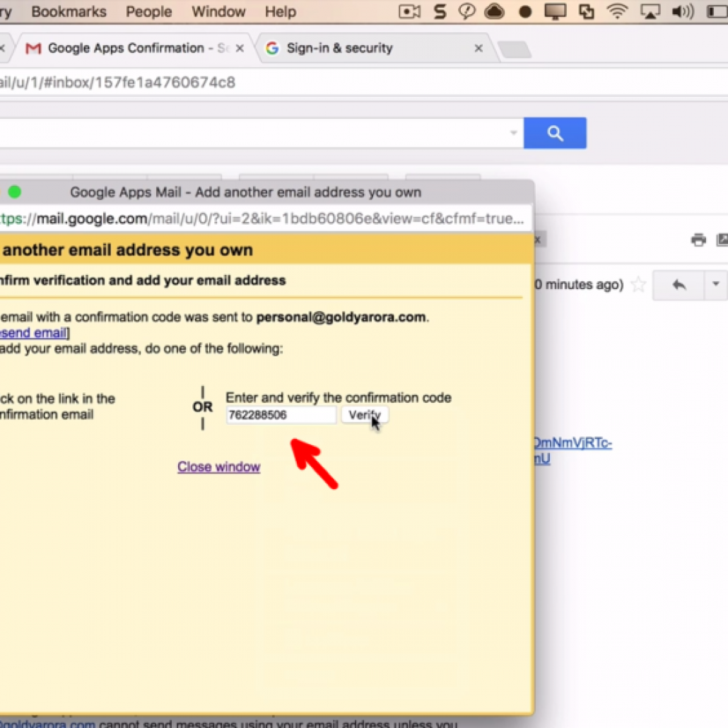728x728 pixels.
Task: Open the search options dropdown arrow
Action: (x=513, y=133)
